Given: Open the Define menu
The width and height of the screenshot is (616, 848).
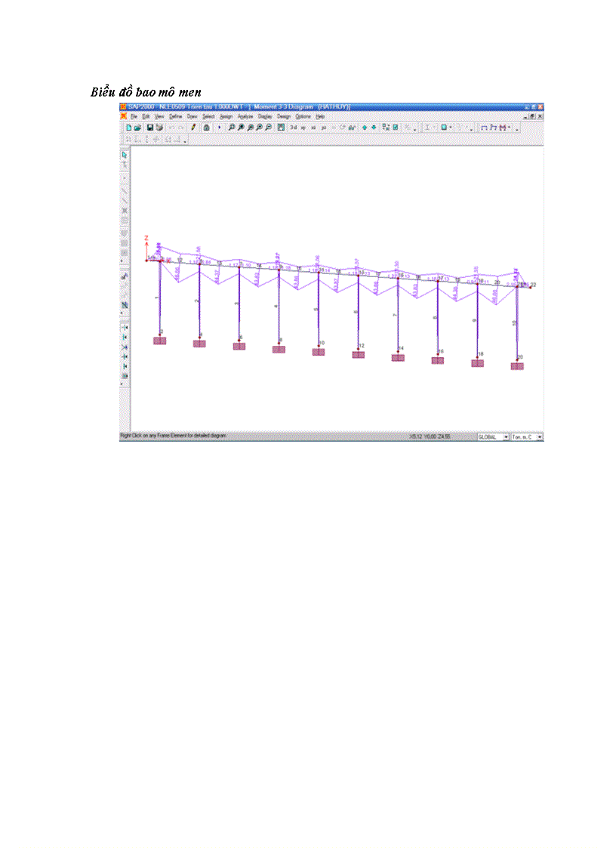Looking at the screenshot, I should click(175, 117).
